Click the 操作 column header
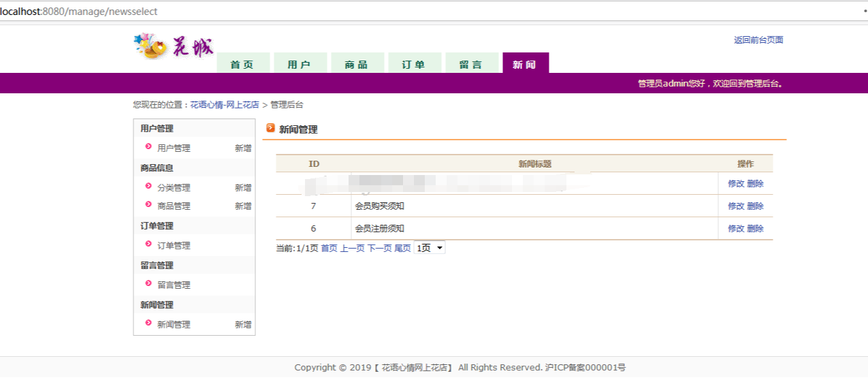Viewport: 868px width, 380px height. point(745,163)
